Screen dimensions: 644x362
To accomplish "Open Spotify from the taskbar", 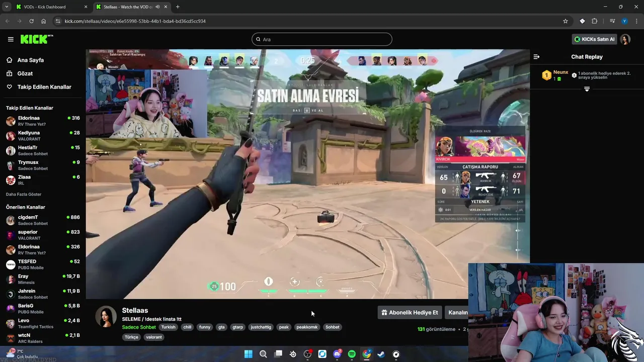I will pyautogui.click(x=352, y=354).
